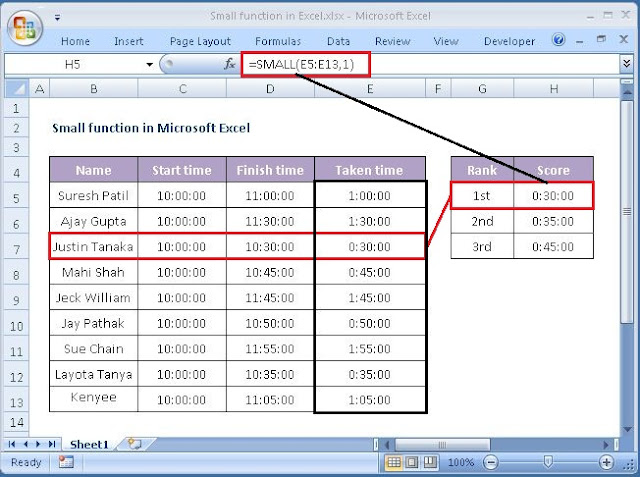
Task: Select the score 0:35:00 in the 2nd rank row
Action: click(553, 221)
